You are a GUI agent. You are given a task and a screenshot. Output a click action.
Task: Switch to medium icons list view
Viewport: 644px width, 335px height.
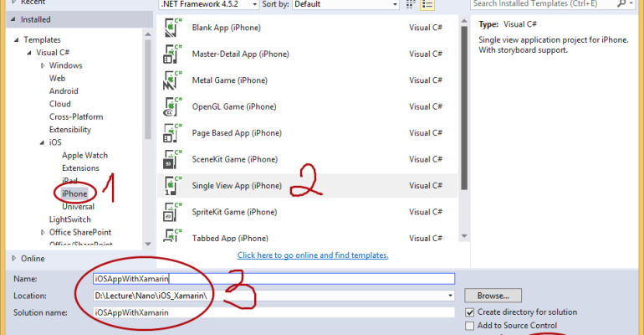pyautogui.click(x=427, y=4)
